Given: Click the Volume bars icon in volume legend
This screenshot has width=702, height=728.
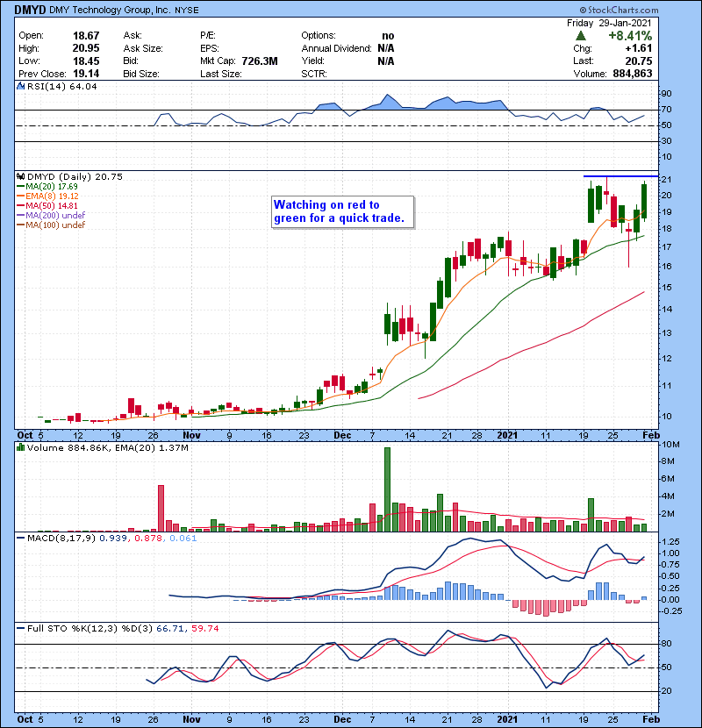Looking at the screenshot, I should 20,447.
